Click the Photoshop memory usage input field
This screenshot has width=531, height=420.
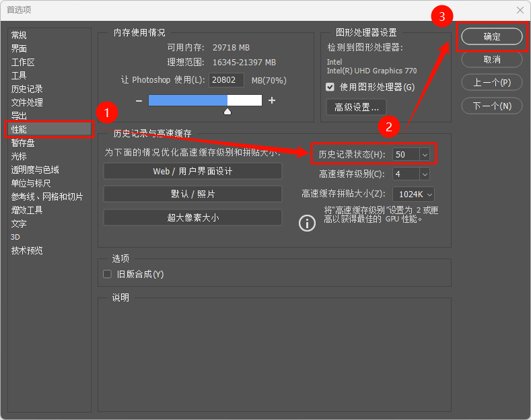click(x=227, y=80)
